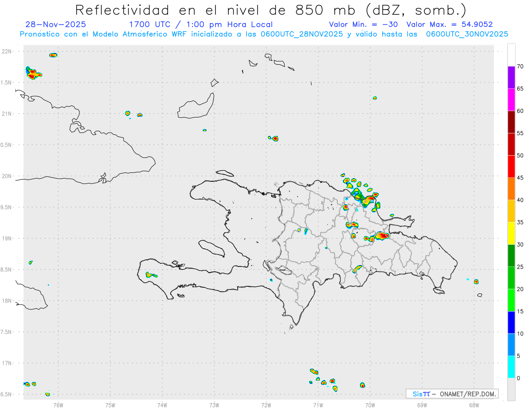Click the time '1700 UTC / 1:00 pm Hora Local'

(201, 24)
